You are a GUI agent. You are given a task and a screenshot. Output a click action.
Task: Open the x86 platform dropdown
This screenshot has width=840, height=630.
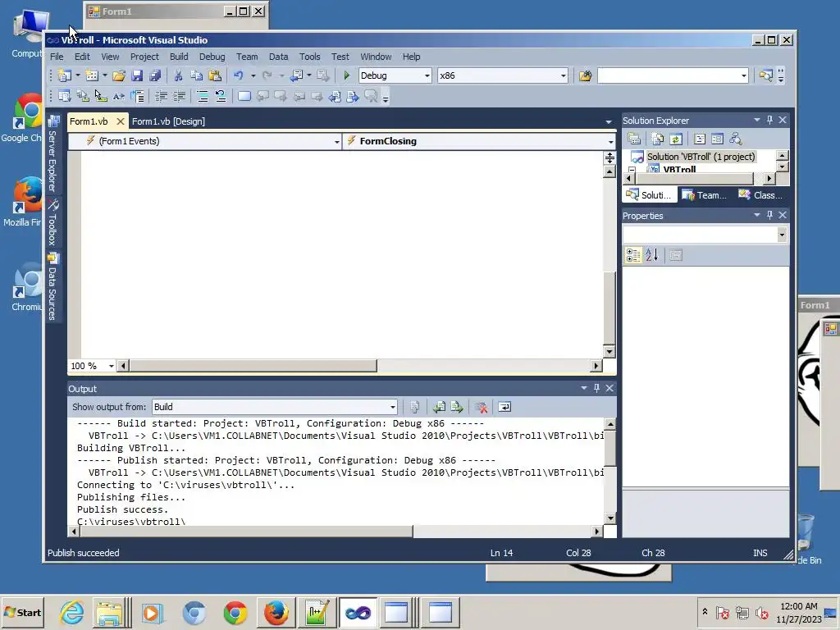point(563,75)
